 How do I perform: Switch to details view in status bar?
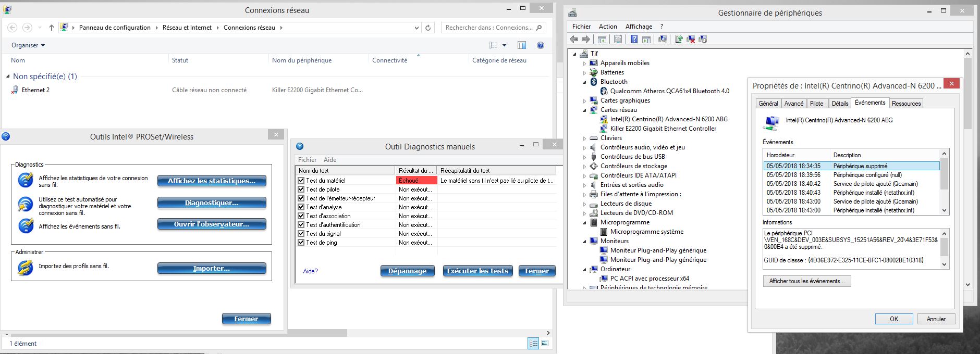pos(533,343)
